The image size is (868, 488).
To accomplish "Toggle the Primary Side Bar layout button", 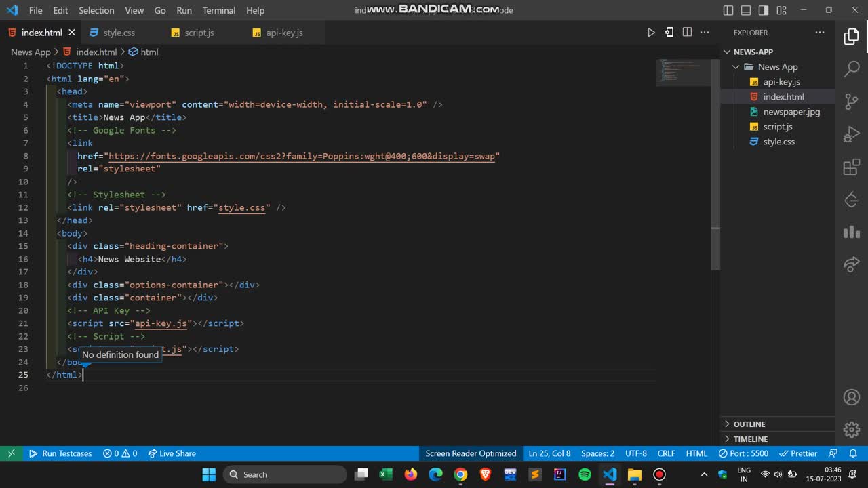I will 728,10.
